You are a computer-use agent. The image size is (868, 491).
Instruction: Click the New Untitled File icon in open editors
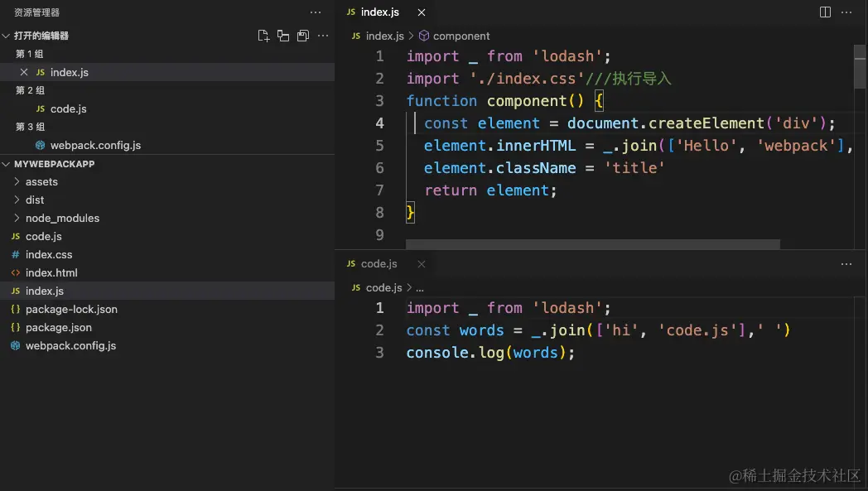(x=263, y=36)
